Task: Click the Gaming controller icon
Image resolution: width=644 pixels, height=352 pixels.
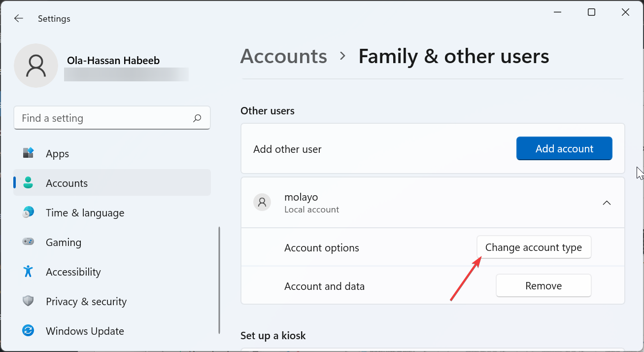Action: point(28,242)
